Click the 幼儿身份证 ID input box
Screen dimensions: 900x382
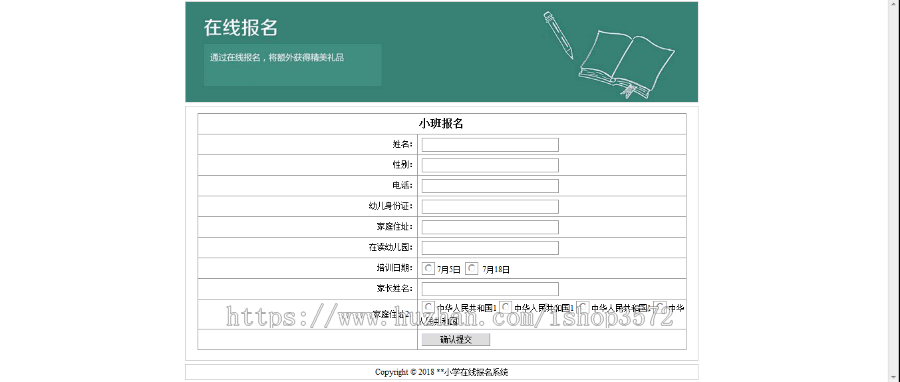[x=490, y=206]
